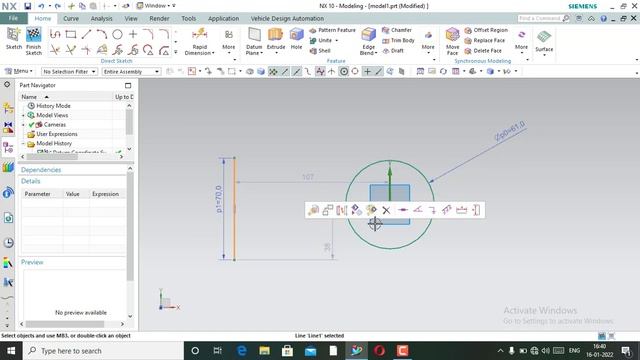Open the File menu tab
Screen dimensions: 640x360
(13, 18)
